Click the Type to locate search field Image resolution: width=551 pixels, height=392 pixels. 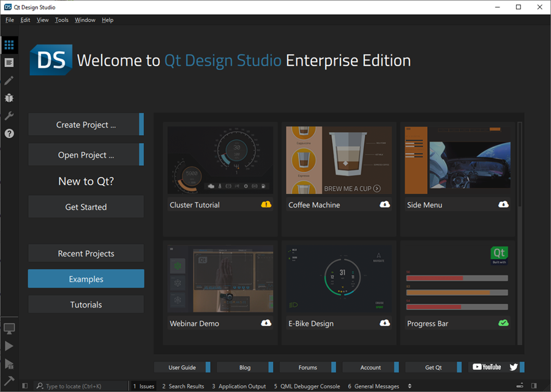[80, 386]
